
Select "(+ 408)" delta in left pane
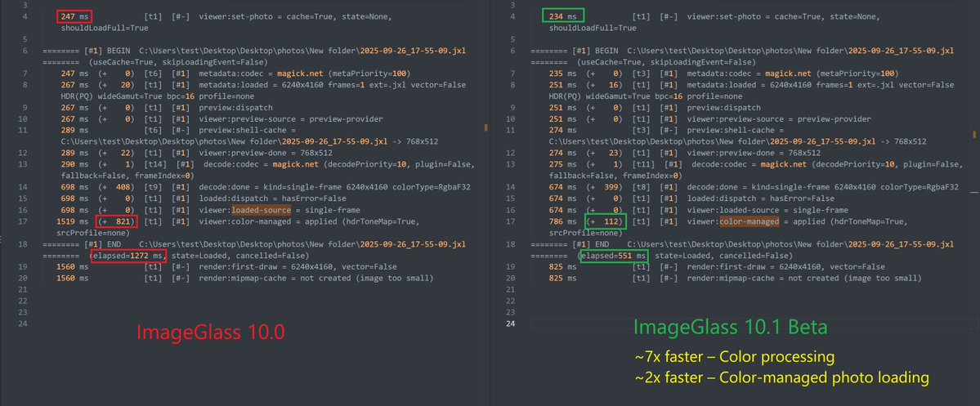tap(116, 187)
